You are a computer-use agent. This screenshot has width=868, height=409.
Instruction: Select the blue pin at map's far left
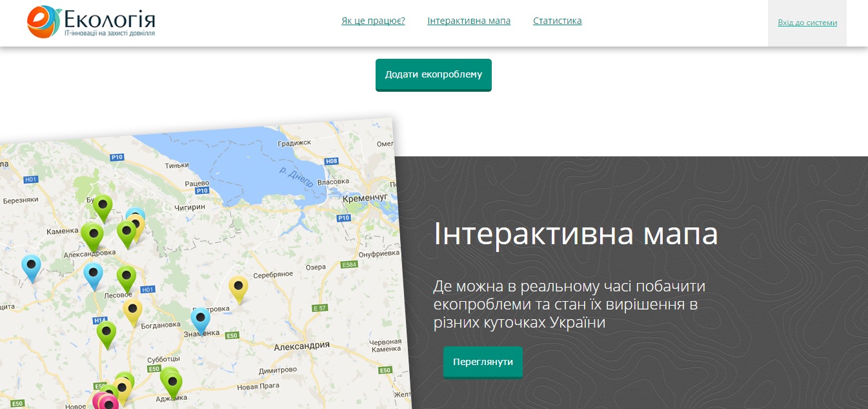point(31,268)
